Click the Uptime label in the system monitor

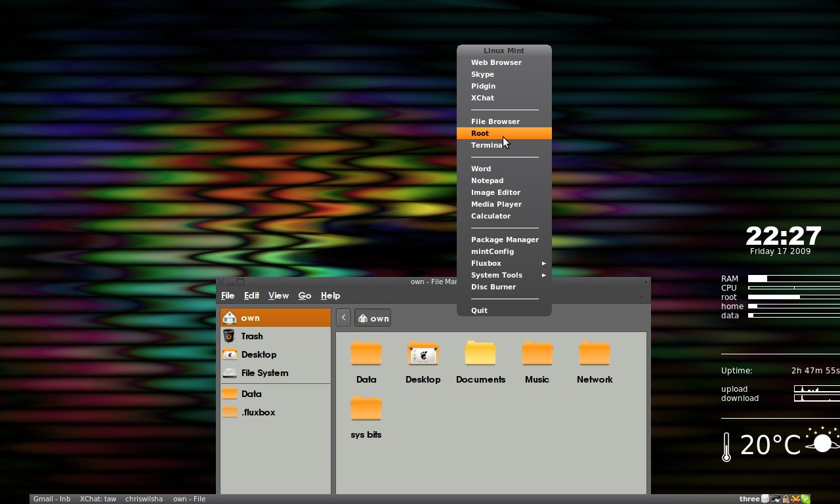pyautogui.click(x=737, y=371)
